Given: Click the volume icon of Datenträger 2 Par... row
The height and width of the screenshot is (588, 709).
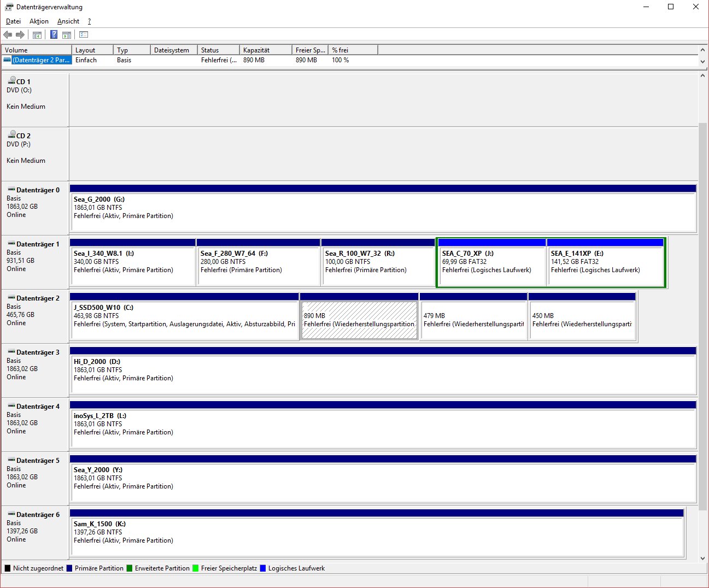Looking at the screenshot, I should click(x=7, y=60).
